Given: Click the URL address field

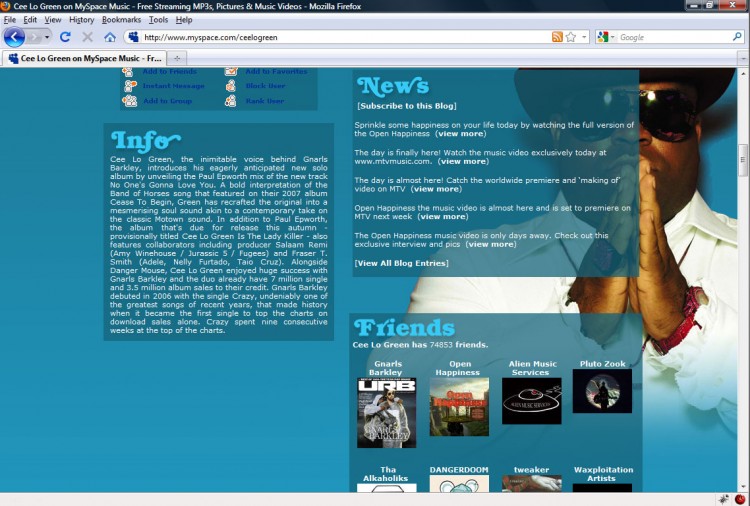Looking at the screenshot, I should coord(344,37).
